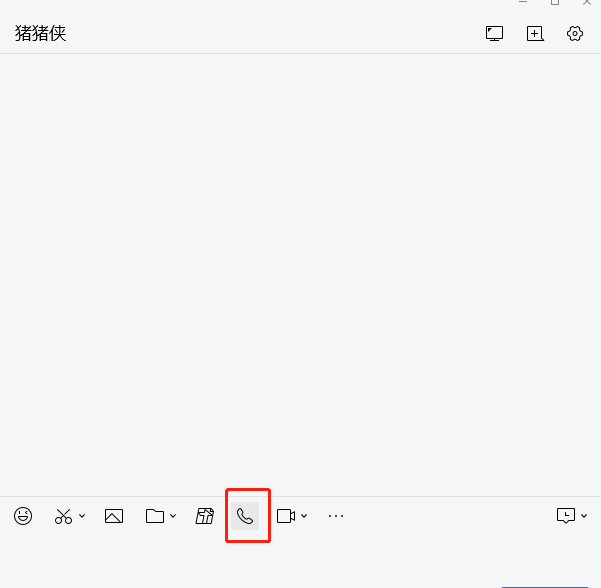Show more toolbar options via ellipsis
The image size is (601, 588).
pos(336,516)
